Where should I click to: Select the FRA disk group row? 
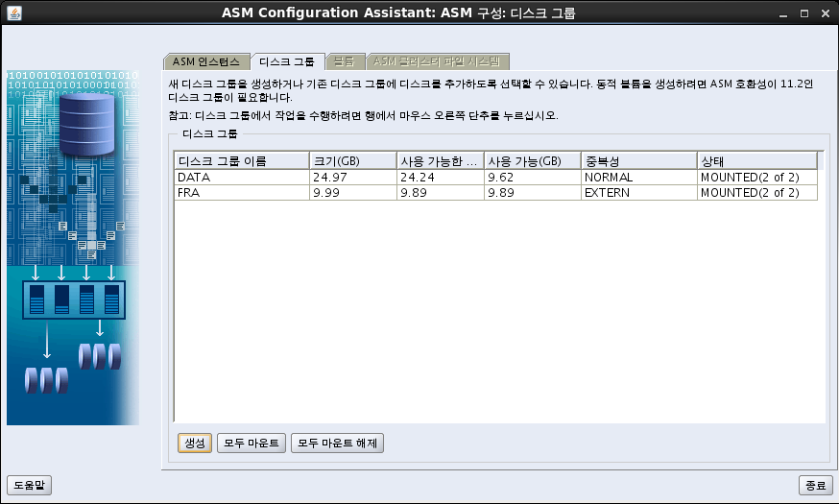pyautogui.click(x=240, y=193)
